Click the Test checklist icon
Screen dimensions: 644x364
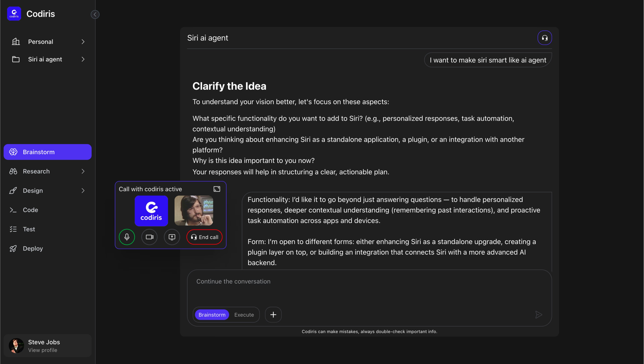[13, 229]
